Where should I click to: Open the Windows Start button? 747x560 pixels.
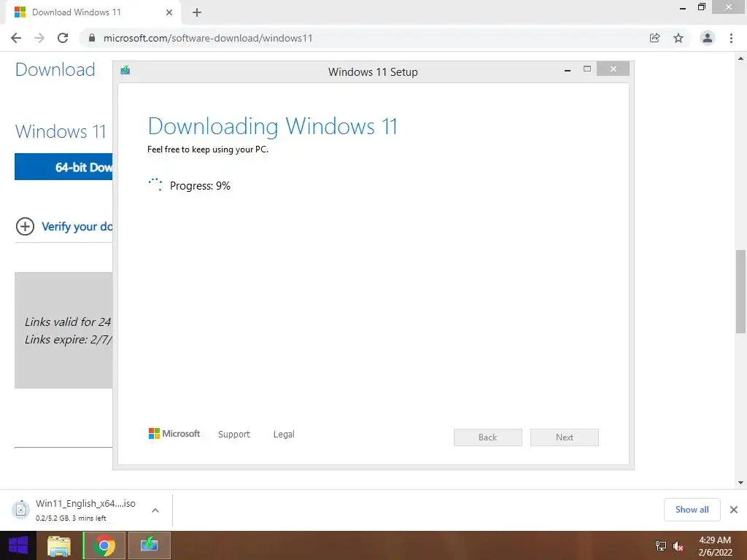pos(18,545)
